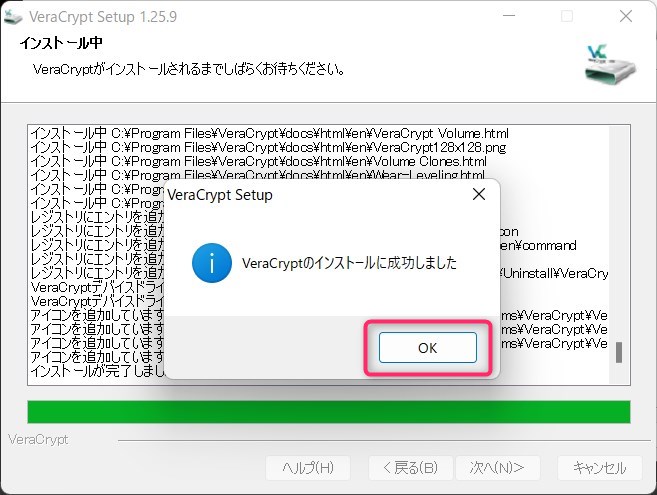Click the VeraCrypt label above the buttons
The image size is (657, 495).
38,439
